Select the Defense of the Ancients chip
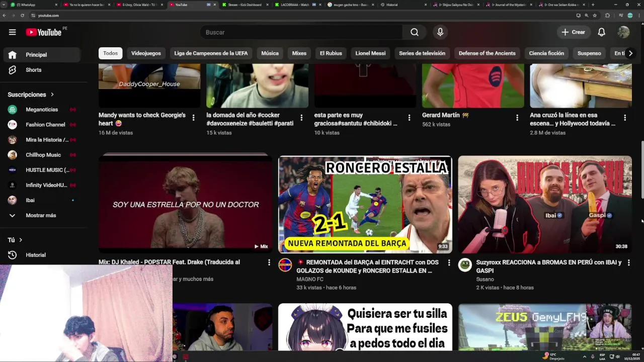 (x=487, y=53)
